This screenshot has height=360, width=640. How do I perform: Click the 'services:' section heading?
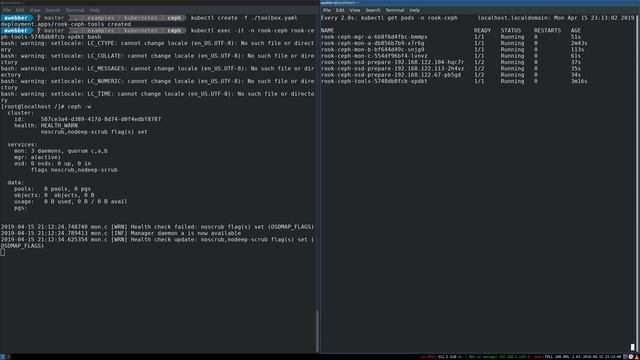click(22, 144)
